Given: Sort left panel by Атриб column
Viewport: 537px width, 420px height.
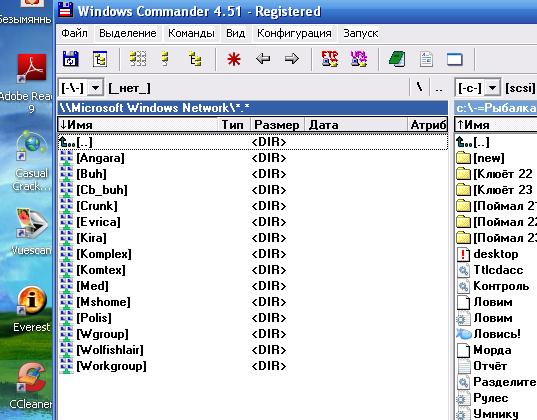Looking at the screenshot, I should coord(427,125).
